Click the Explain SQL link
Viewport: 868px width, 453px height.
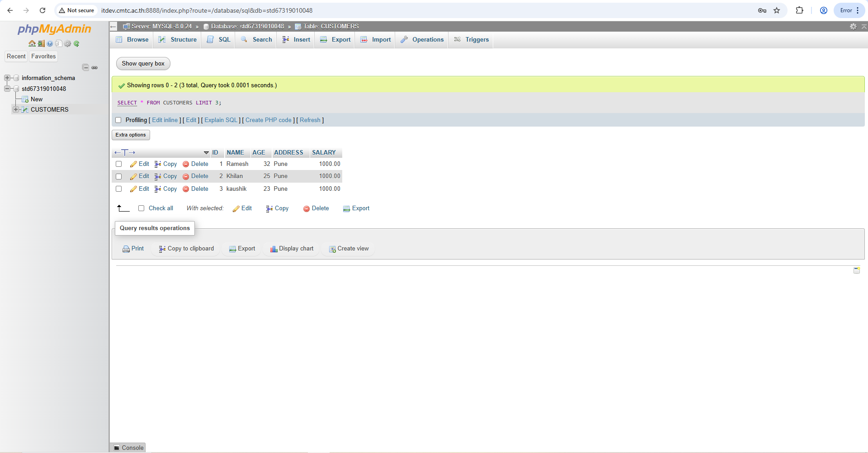pyautogui.click(x=221, y=120)
